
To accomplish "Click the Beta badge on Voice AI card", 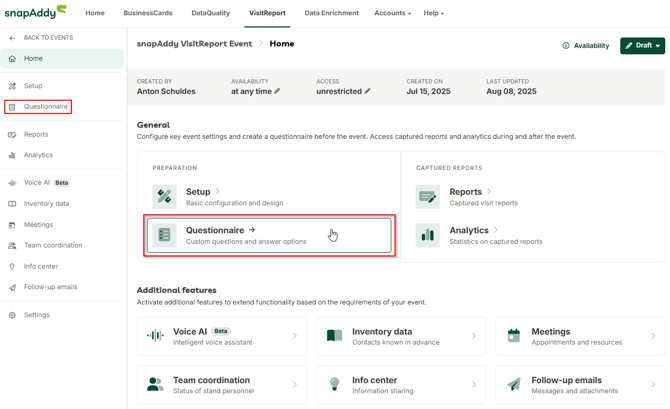I will (221, 331).
